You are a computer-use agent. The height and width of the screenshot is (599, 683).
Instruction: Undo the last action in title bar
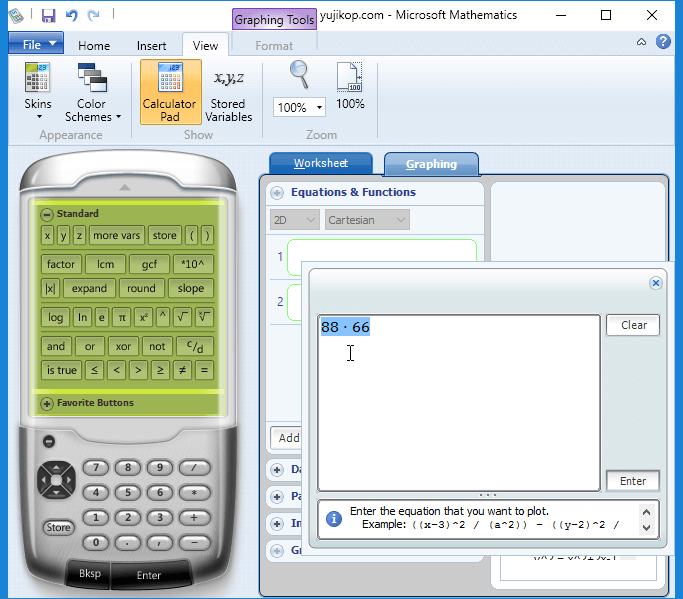(x=71, y=16)
